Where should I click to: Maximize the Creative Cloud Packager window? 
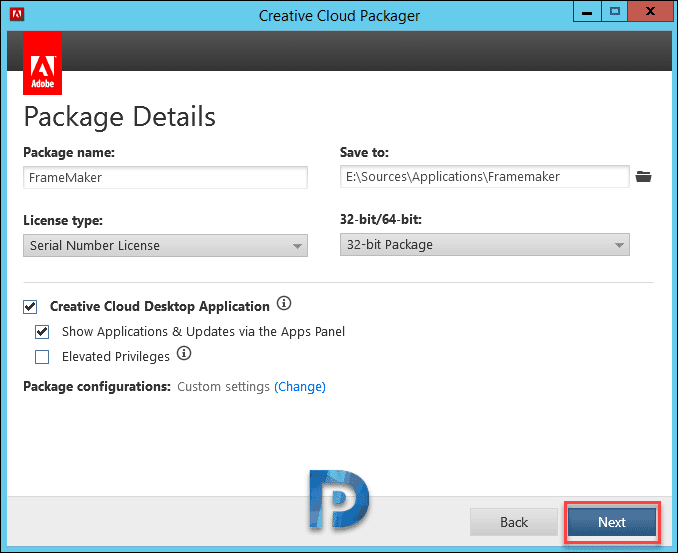[x=614, y=11]
